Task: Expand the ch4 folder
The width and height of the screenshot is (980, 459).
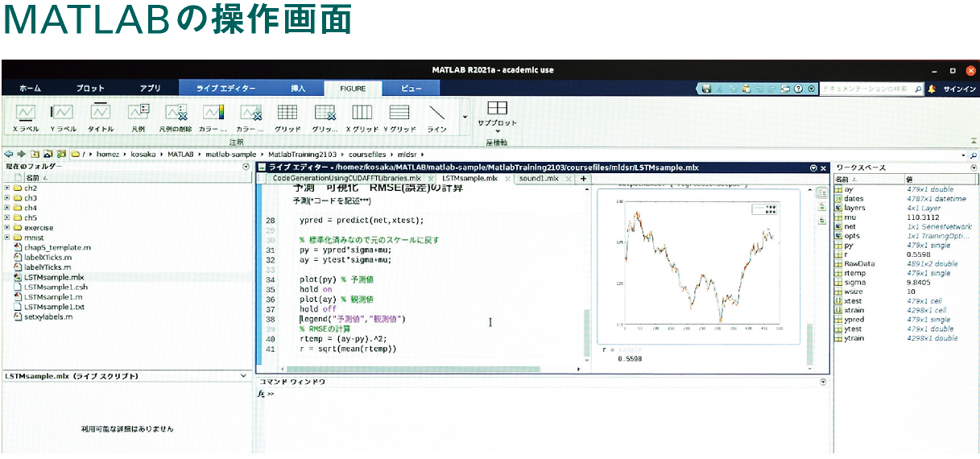Action: tap(7, 208)
